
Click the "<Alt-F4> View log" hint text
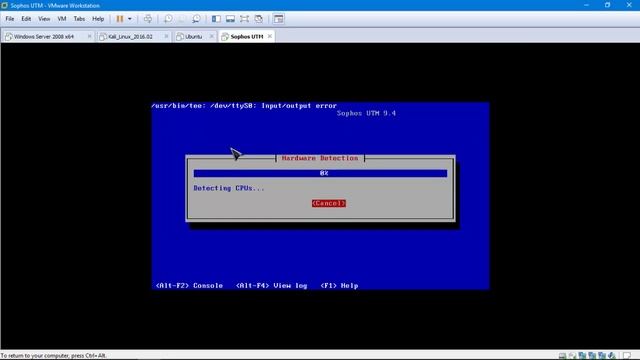[x=271, y=286]
